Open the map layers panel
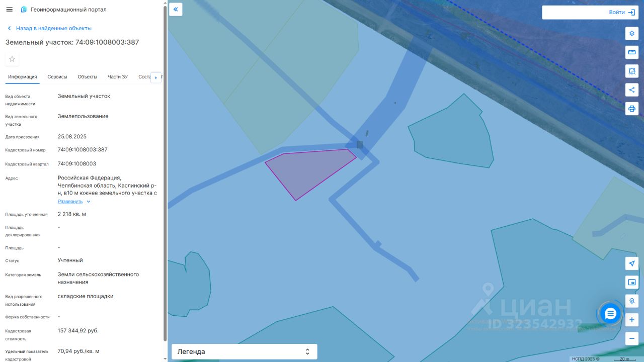This screenshot has height=362, width=644. coord(632,33)
